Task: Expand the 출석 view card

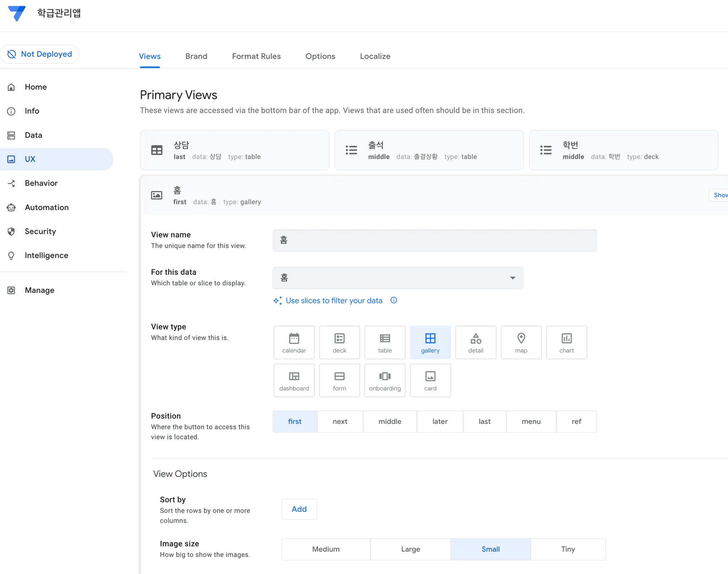Action: (429, 150)
